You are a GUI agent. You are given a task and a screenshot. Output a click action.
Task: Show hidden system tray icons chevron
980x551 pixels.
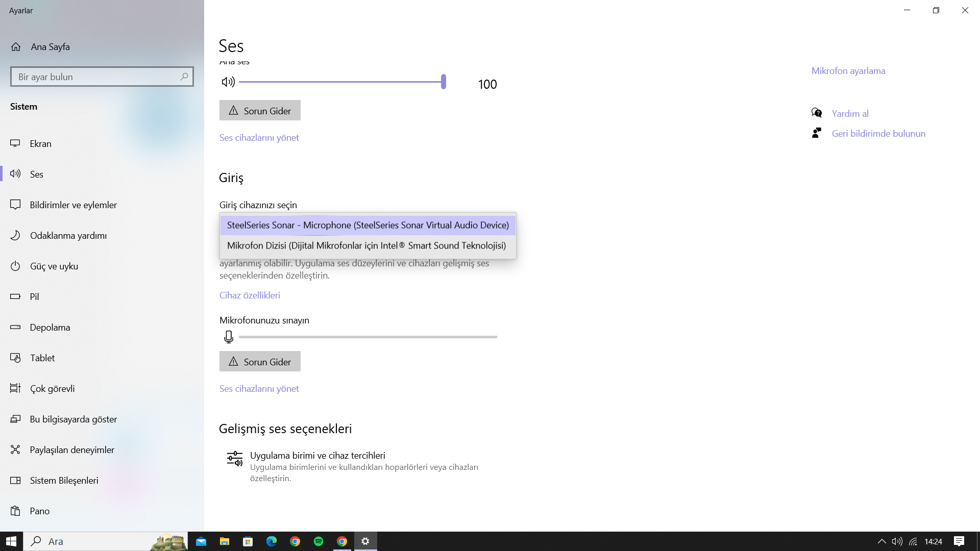click(881, 541)
